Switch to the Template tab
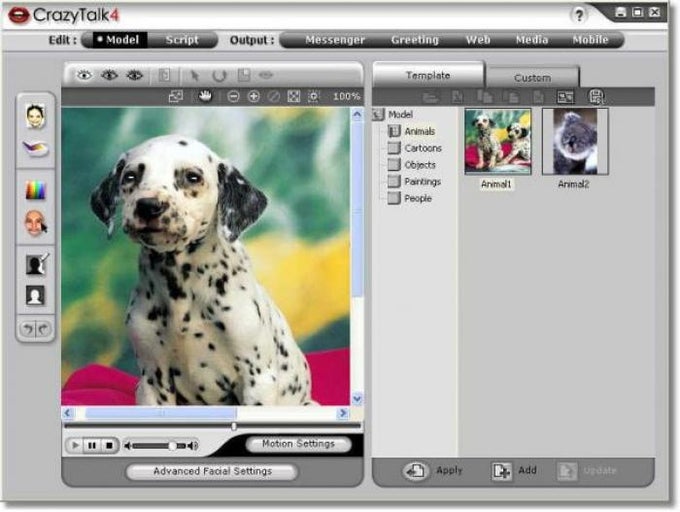The width and height of the screenshot is (680, 512). [x=428, y=75]
